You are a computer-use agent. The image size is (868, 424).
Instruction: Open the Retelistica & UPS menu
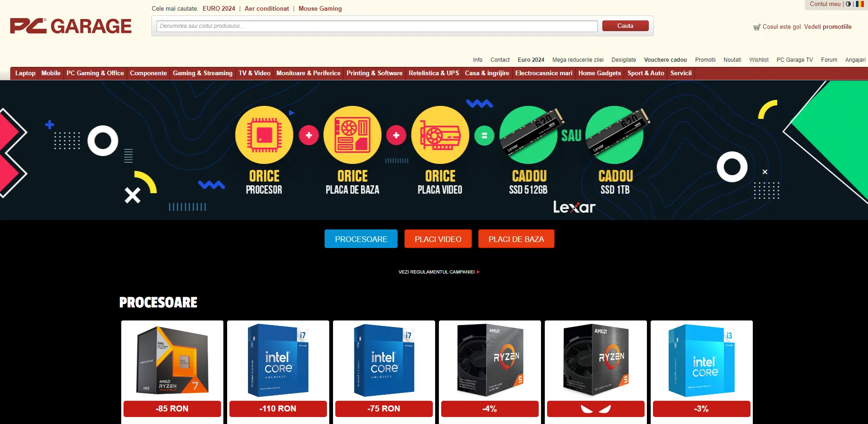pyautogui.click(x=434, y=73)
